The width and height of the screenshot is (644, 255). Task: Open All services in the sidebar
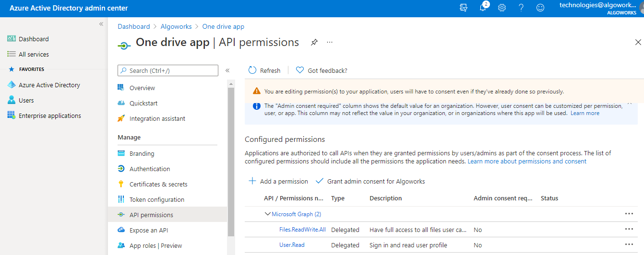[x=34, y=54]
